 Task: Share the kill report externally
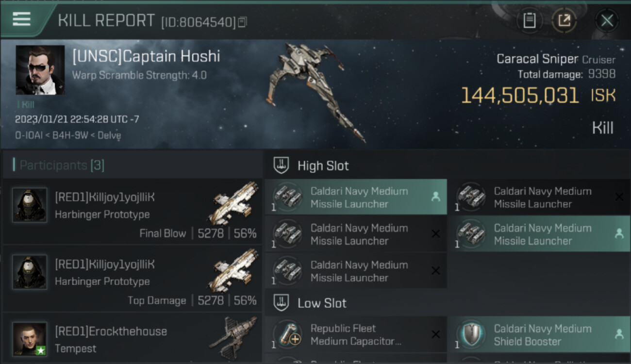tap(564, 20)
